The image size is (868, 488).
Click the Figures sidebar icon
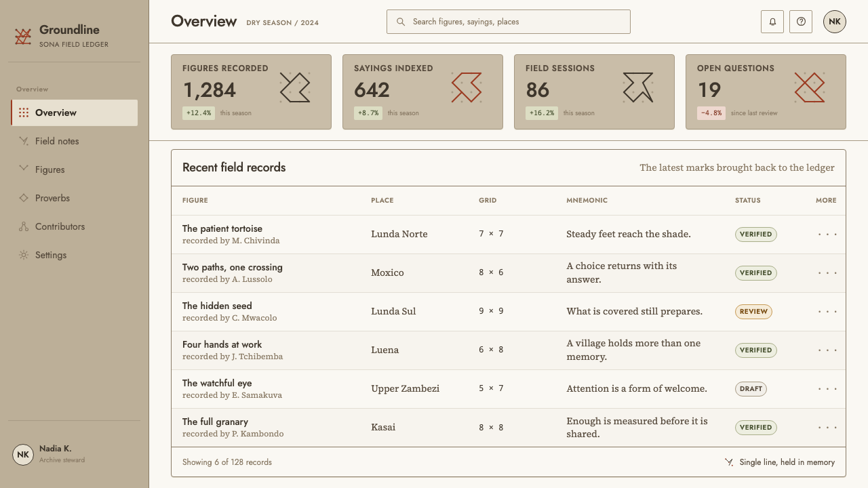(x=24, y=169)
